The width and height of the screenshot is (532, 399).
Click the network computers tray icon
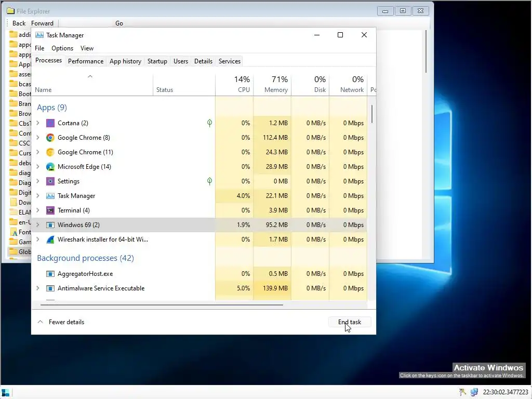[x=474, y=392]
